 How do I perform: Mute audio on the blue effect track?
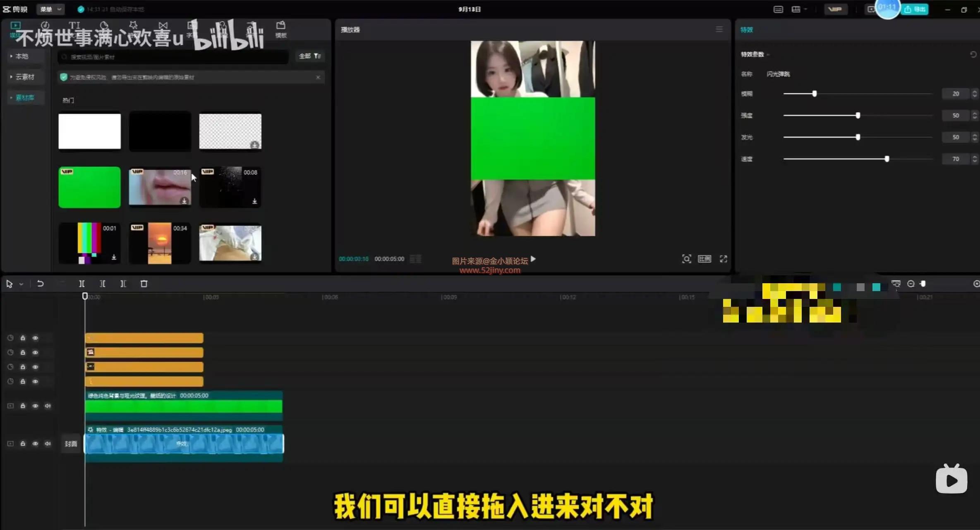click(x=48, y=443)
